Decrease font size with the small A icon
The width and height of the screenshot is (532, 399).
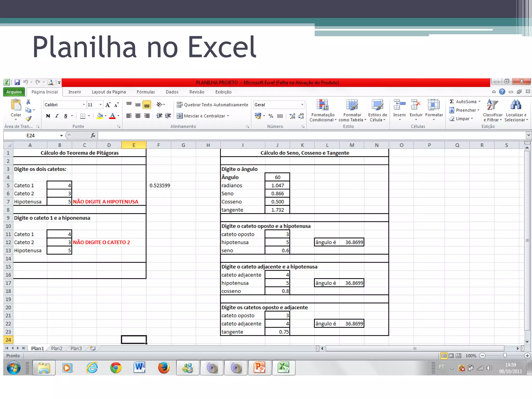click(116, 105)
